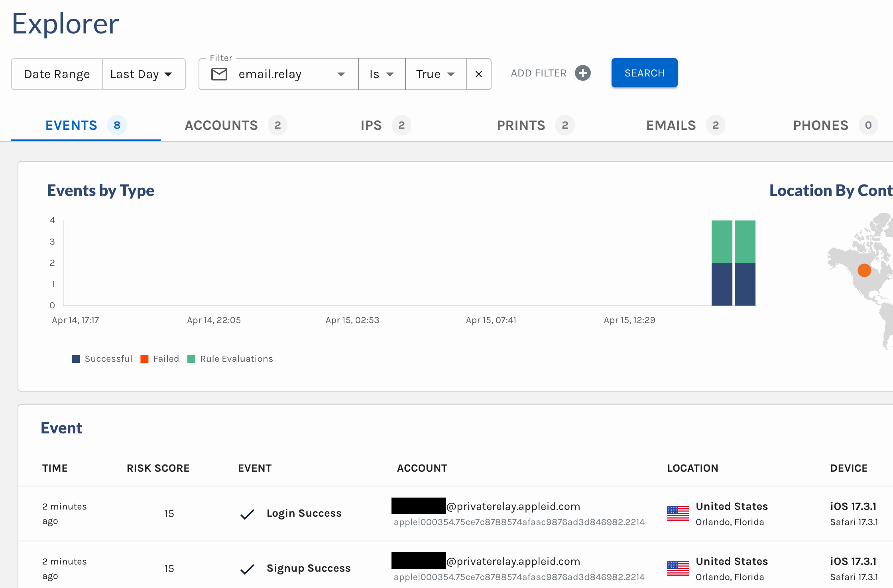
Task: Click the checkmark icon beside Login Success
Action: point(248,514)
